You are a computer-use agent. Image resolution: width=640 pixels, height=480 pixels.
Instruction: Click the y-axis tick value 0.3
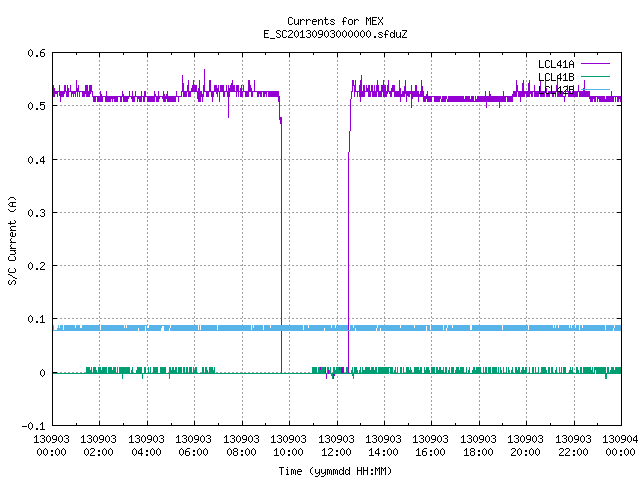(x=36, y=213)
